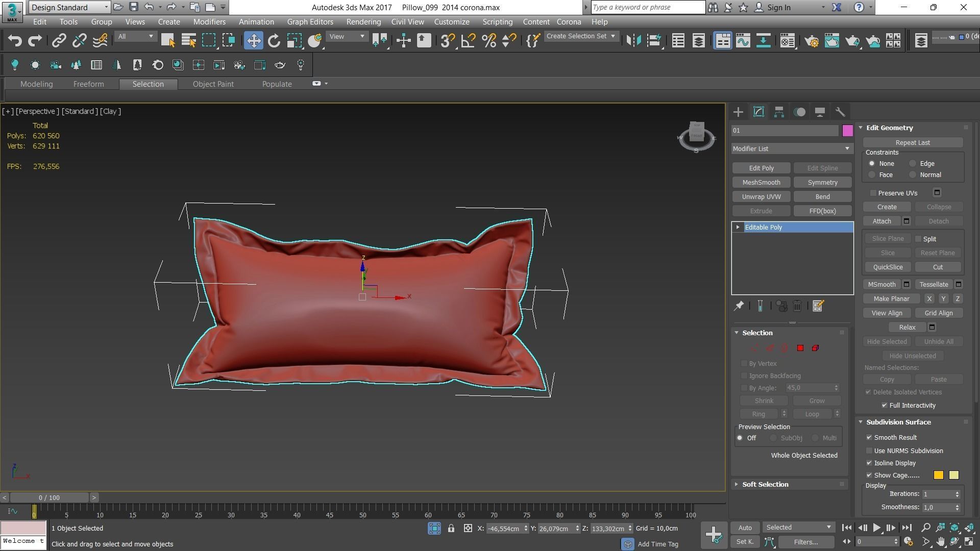This screenshot has width=980, height=551.
Task: Click the Make Planar button
Action: (891, 299)
